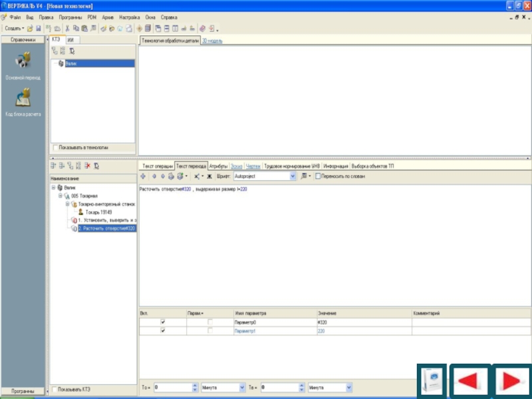Open the 'Создать' toolbar dropdown
532x399 pixels.
[15, 29]
